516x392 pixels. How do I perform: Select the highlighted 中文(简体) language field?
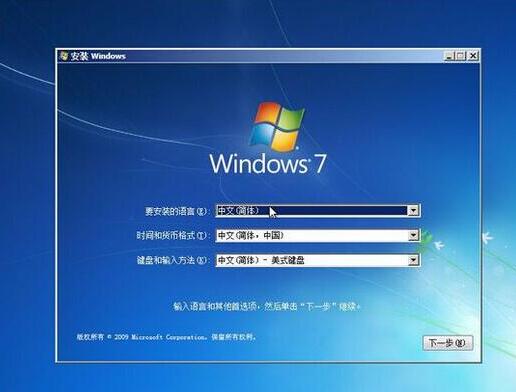coord(318,211)
